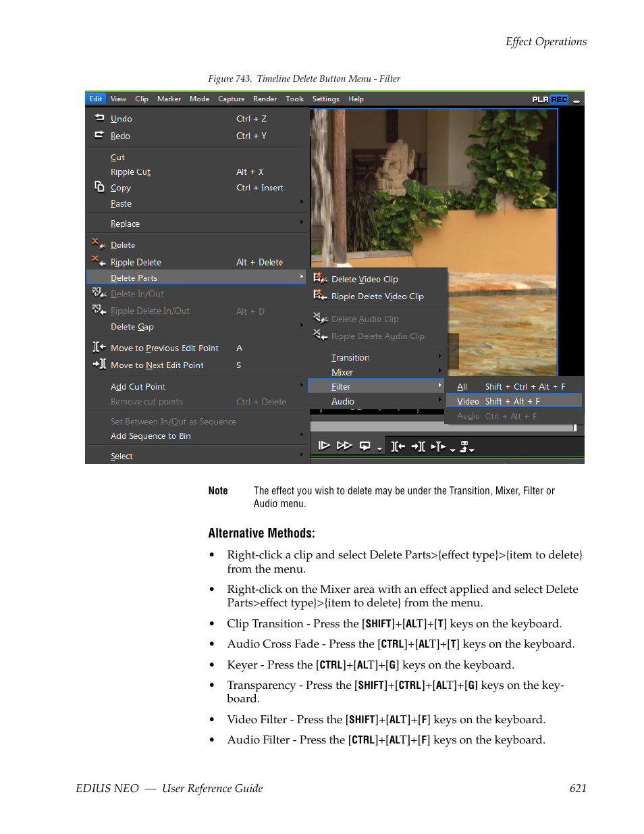The image size is (644, 834).
Task: Click the Delete Video Clip icon
Action: click(x=320, y=278)
